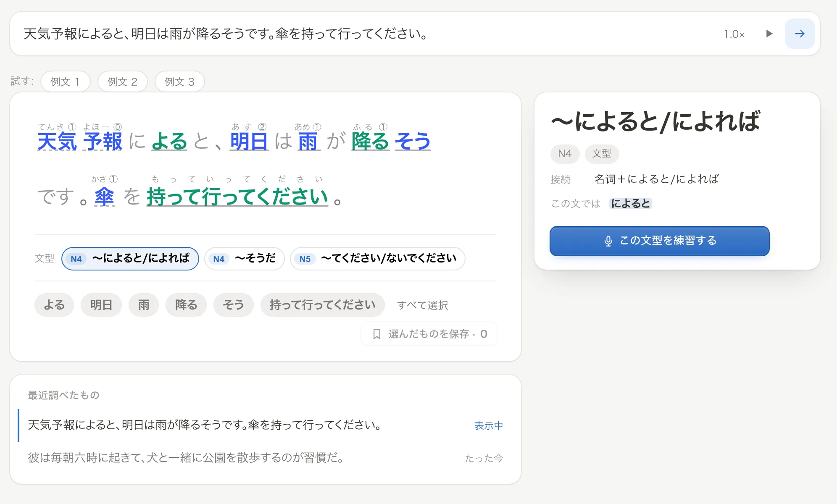Click the green word 降る in the sentence
The image size is (837, 504).
pyautogui.click(x=370, y=141)
